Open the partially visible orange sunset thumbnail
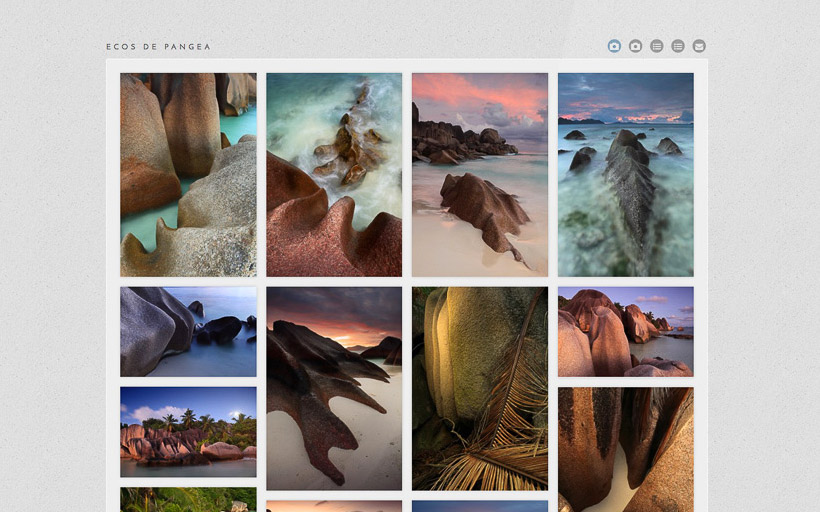The image size is (820, 512). pos(334,506)
